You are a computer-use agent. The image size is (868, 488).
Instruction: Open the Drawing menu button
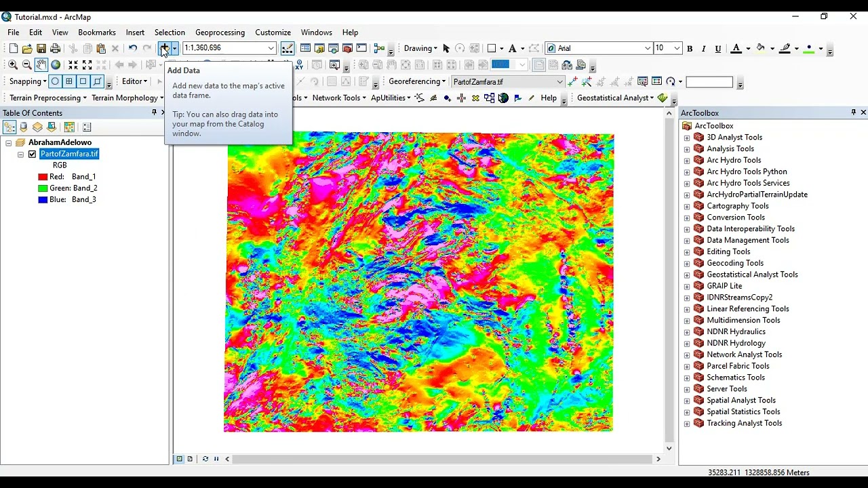click(x=420, y=48)
